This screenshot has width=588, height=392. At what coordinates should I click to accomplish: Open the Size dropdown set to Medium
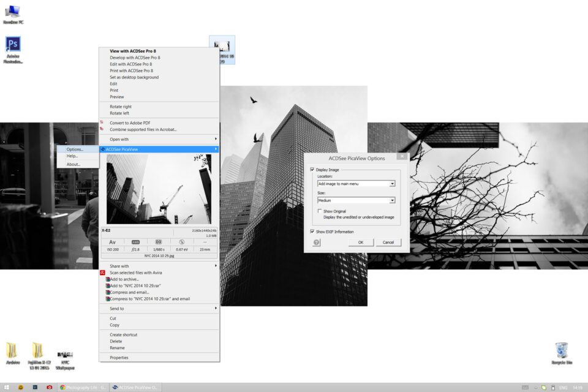click(356, 200)
